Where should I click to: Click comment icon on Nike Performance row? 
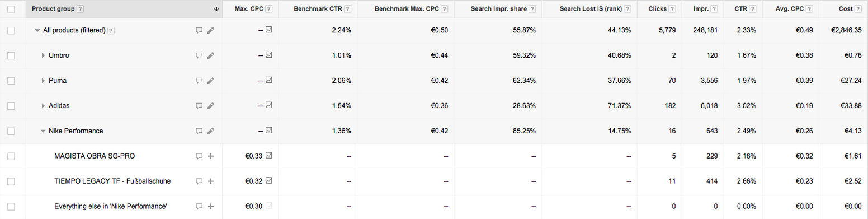pos(199,131)
